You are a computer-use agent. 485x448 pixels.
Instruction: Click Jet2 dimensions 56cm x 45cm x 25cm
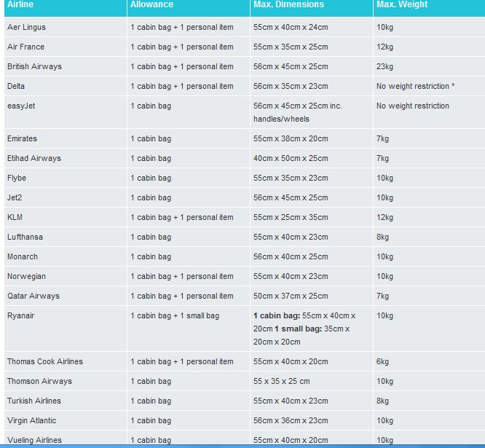tap(312, 197)
